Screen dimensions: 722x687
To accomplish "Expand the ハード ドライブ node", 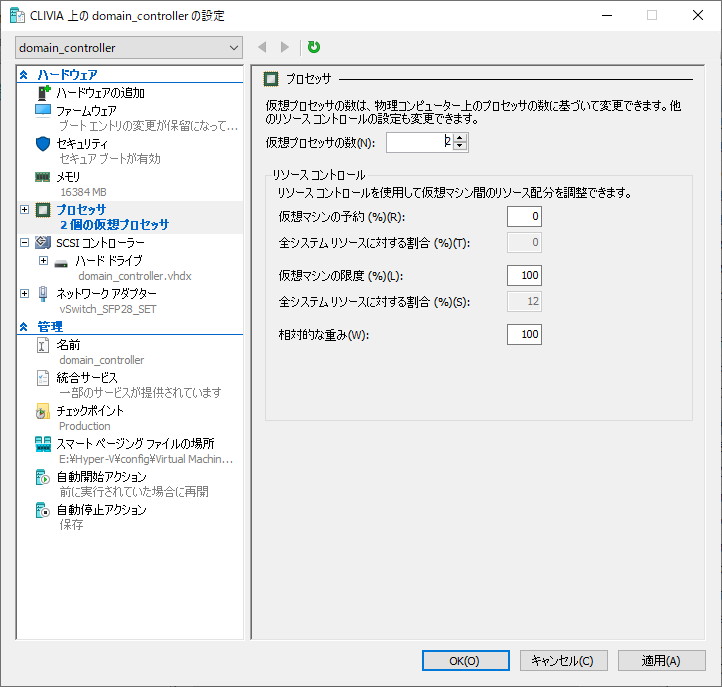I will pyautogui.click(x=43, y=261).
